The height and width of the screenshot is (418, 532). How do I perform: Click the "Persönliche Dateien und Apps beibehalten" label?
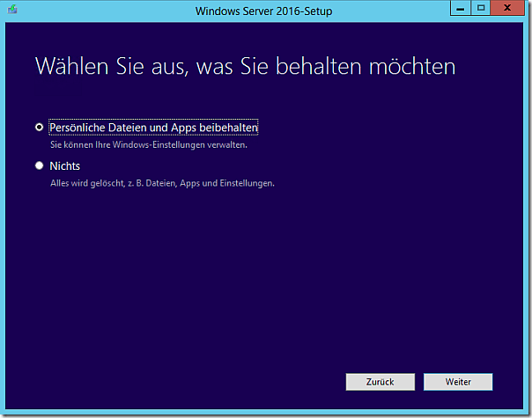click(x=153, y=128)
